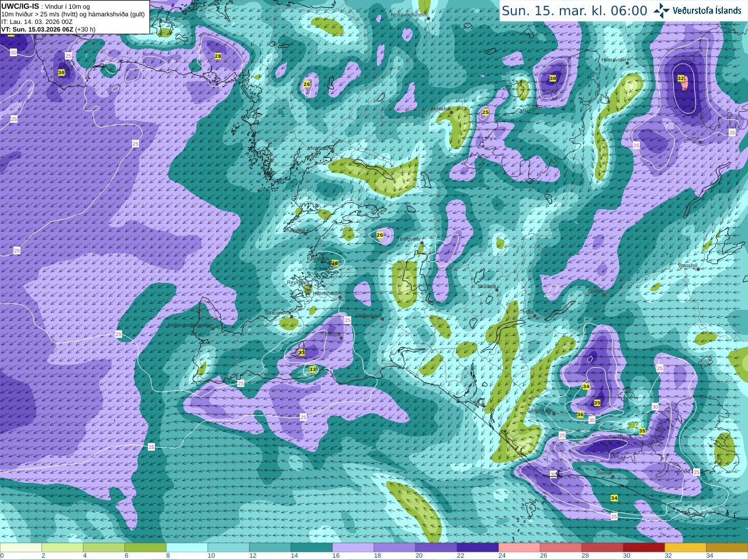This screenshot has height=560, width=748.
Task: Select the 32–34 m/s orange-yellow legend swatch
Action: [x=685, y=548]
